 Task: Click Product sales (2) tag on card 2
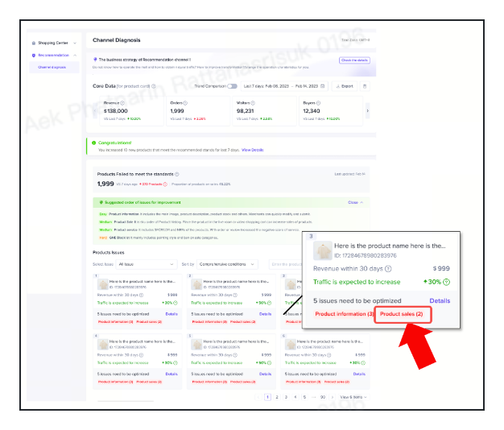point(243,322)
